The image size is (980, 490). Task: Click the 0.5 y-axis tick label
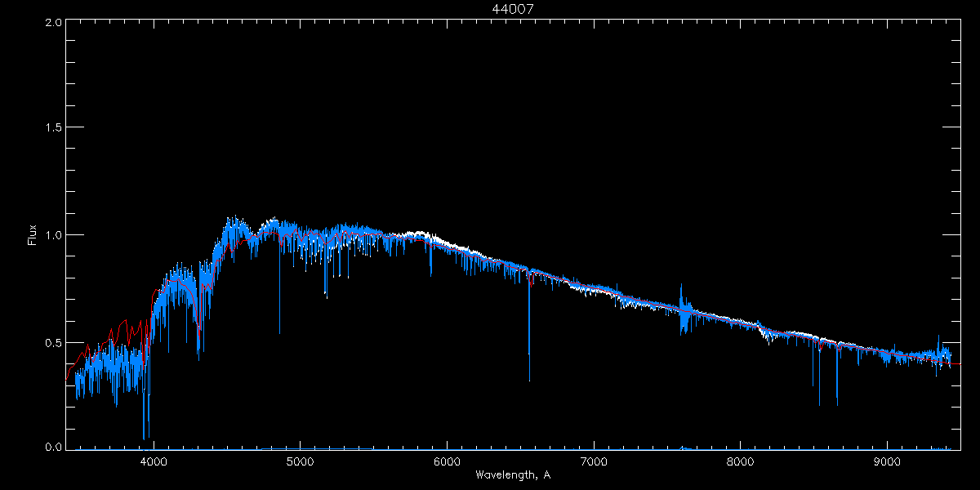54,342
